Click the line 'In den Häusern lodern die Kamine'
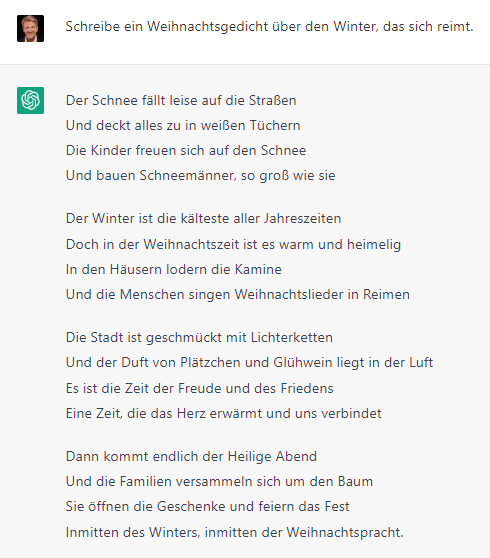 pos(174,269)
